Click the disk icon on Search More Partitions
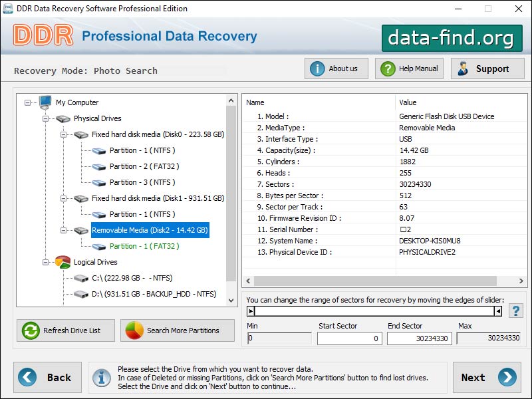532x399 pixels. coord(135,331)
